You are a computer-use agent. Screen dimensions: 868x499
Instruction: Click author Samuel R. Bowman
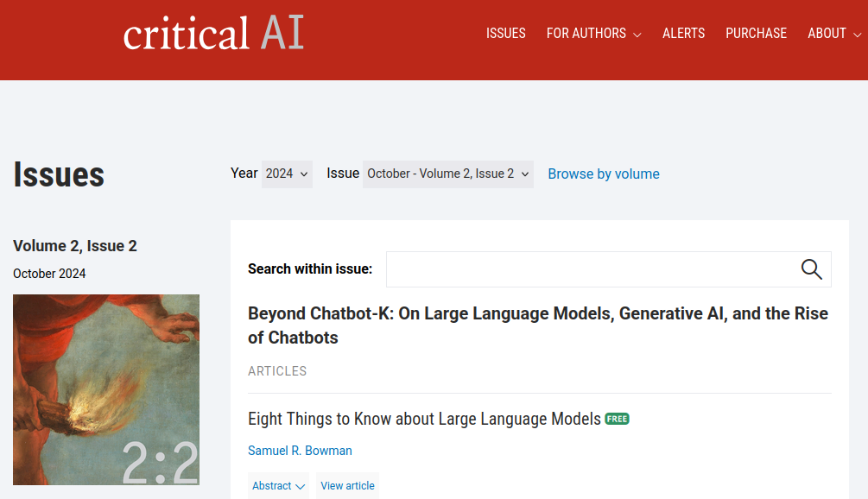pos(300,451)
